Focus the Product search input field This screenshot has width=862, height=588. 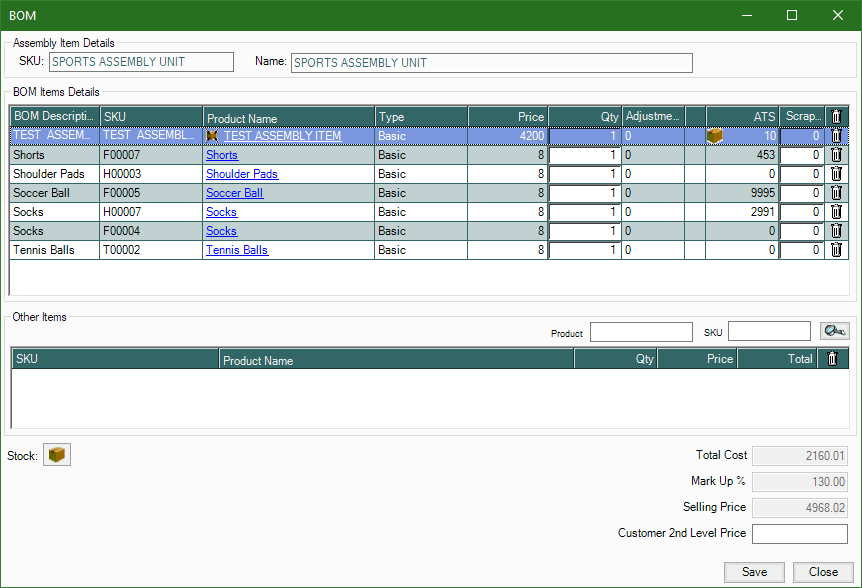(x=640, y=332)
